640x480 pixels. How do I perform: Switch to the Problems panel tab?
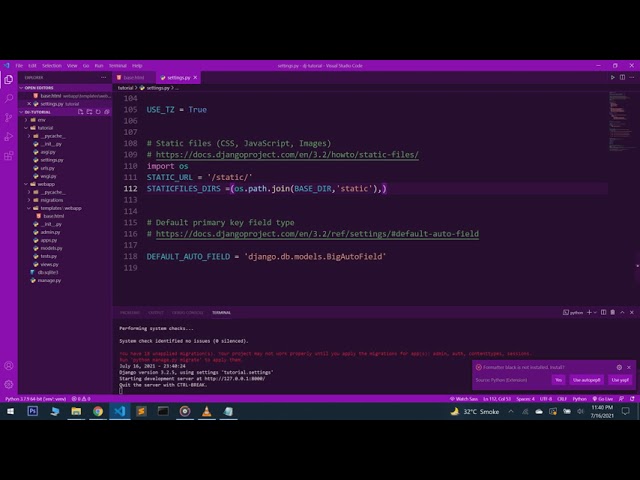point(130,313)
